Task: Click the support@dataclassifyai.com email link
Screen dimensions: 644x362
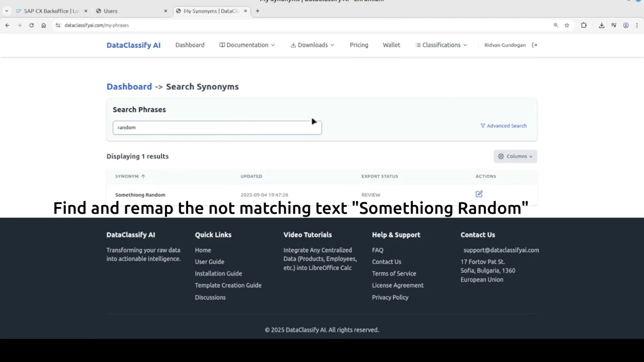Action: tap(501, 250)
